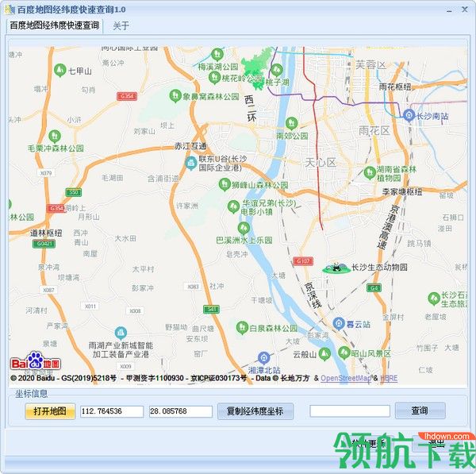Click the 昭山风景区 marker icon

344,353
